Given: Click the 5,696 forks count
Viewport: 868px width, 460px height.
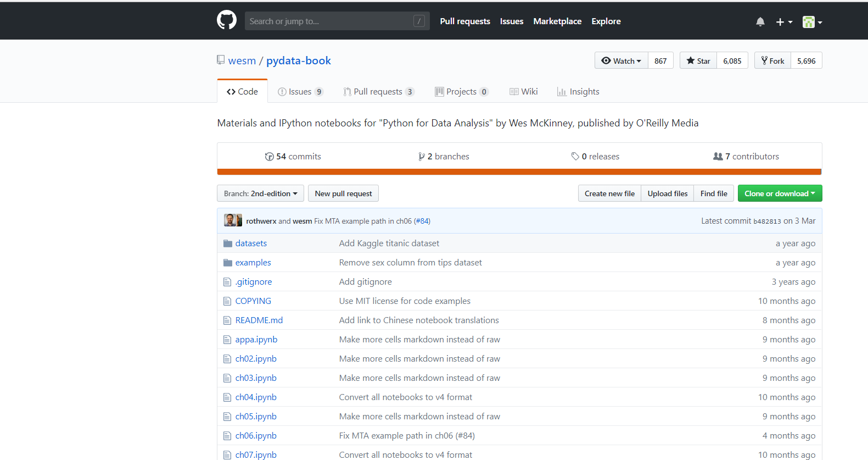Looking at the screenshot, I should pyautogui.click(x=807, y=60).
